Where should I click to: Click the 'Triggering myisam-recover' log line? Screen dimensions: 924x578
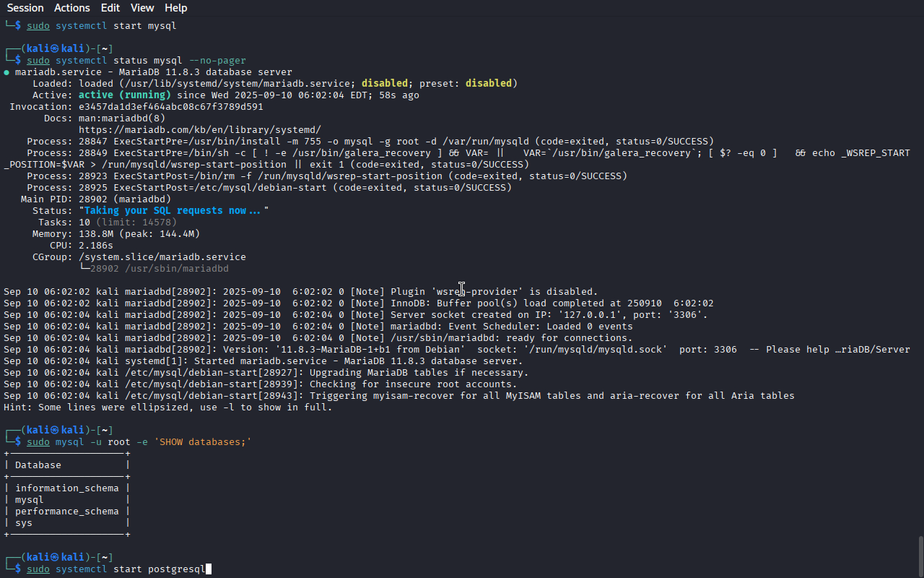point(399,396)
